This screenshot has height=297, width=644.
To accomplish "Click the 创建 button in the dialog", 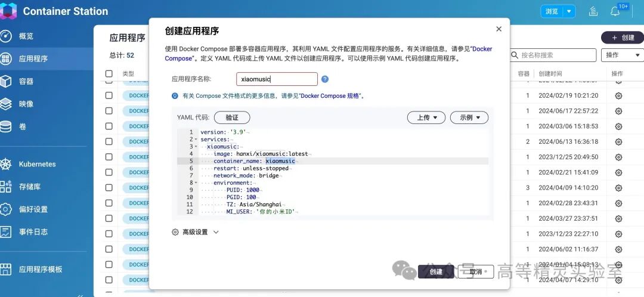I will pos(436,271).
